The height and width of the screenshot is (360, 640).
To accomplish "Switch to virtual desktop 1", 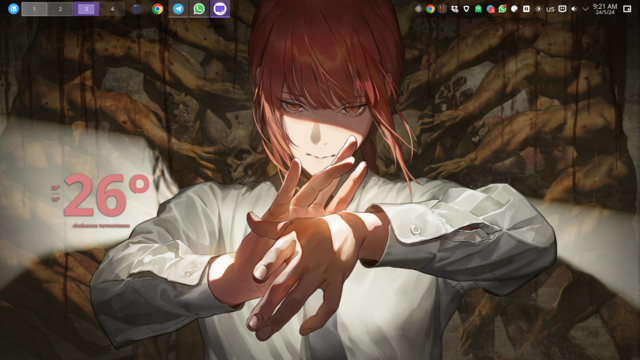I will (x=34, y=9).
